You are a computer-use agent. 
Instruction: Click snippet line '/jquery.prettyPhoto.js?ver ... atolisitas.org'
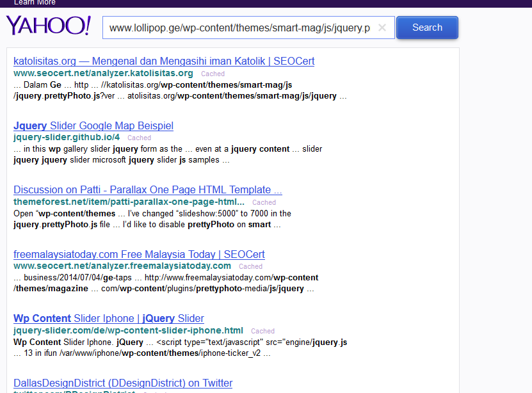[x=180, y=96]
